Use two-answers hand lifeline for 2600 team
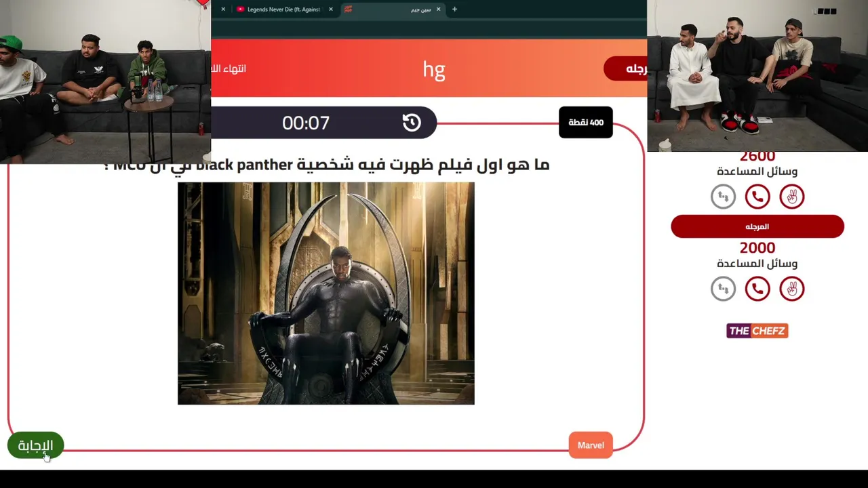Viewport: 868px width, 488px height. click(x=792, y=197)
